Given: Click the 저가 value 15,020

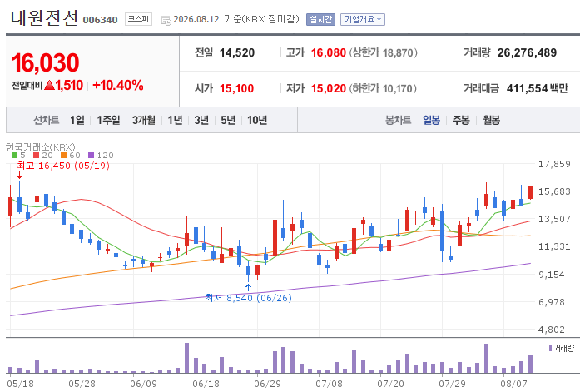Looking at the screenshot, I should (329, 88).
